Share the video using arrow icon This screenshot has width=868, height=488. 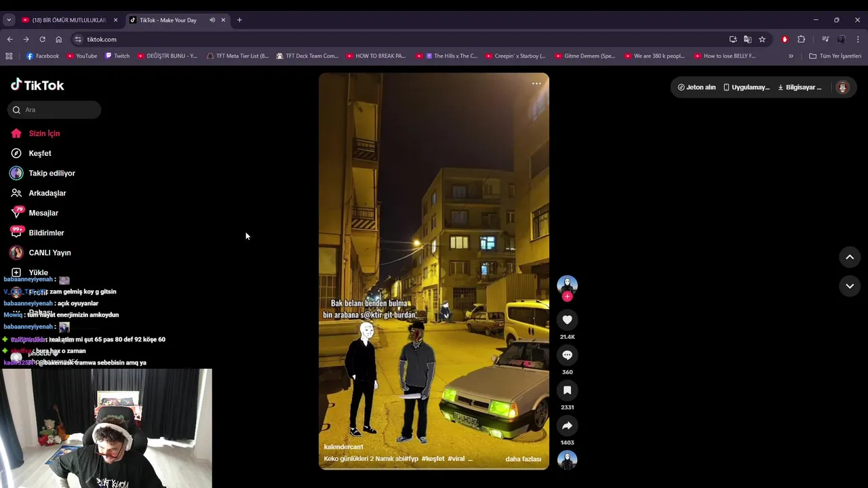coord(567,426)
